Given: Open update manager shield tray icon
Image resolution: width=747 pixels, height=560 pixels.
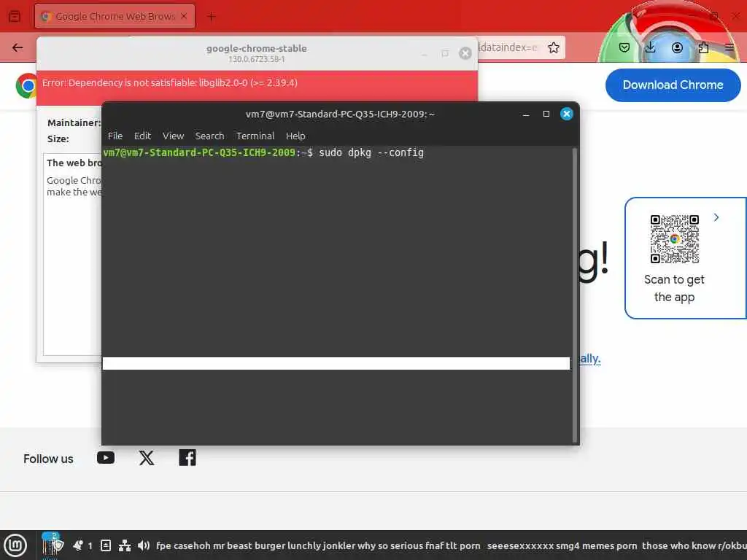Looking at the screenshot, I should click(x=58, y=545).
